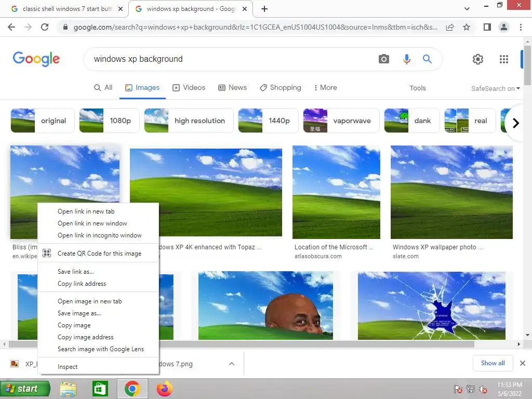Reload the current page

[45, 27]
